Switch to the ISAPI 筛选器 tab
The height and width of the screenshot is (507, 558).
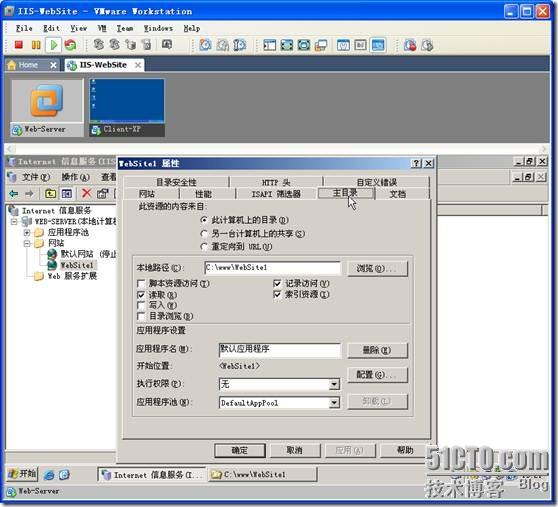tap(276, 194)
